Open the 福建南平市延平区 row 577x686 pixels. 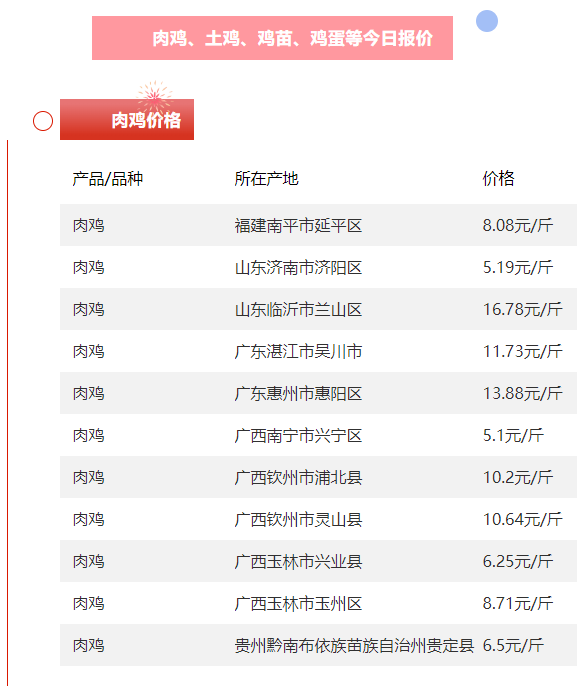point(318,225)
